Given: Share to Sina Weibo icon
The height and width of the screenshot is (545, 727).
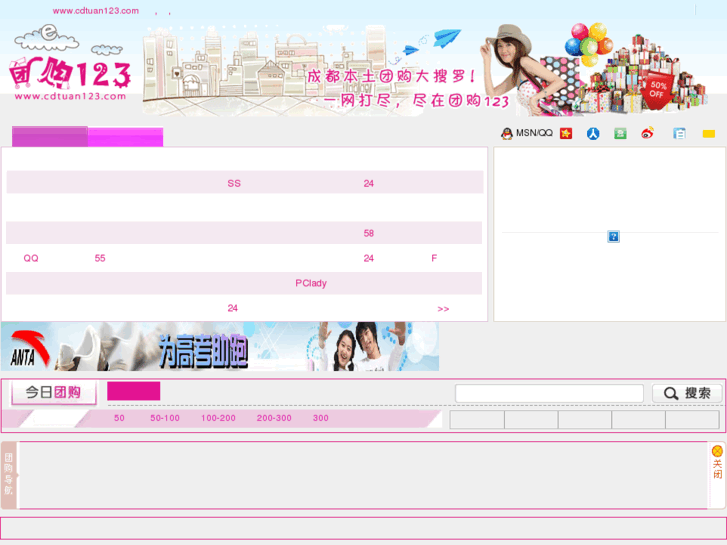Looking at the screenshot, I should pyautogui.click(x=648, y=134).
